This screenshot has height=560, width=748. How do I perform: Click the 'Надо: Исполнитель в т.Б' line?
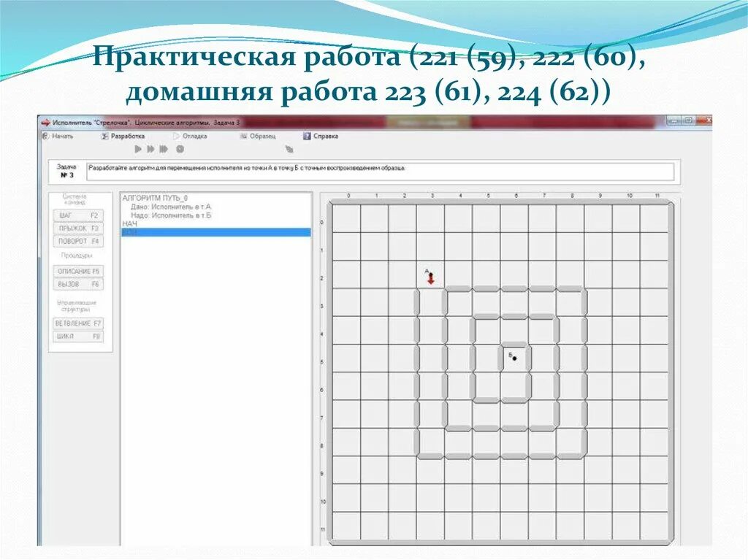[171, 215]
